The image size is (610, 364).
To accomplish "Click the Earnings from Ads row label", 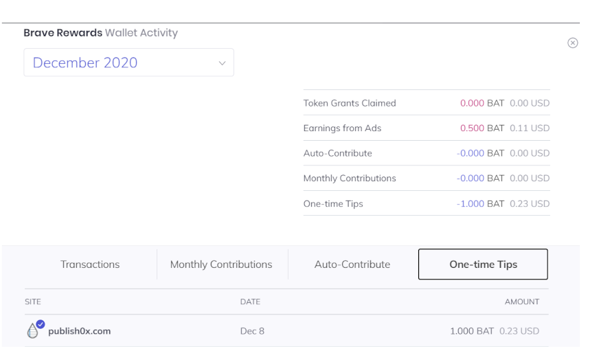I will point(342,128).
